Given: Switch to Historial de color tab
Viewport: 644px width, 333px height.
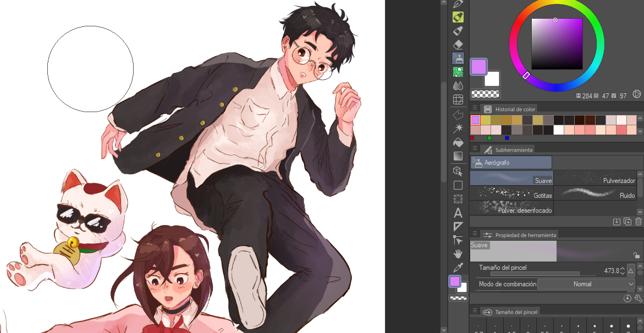Looking at the screenshot, I should click(509, 109).
